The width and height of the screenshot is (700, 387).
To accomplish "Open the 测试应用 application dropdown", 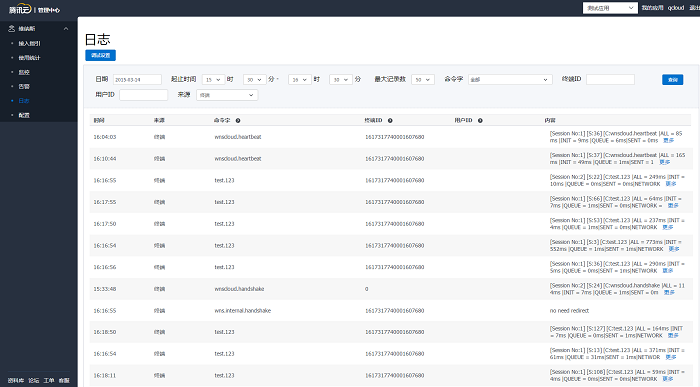I will pos(610,8).
